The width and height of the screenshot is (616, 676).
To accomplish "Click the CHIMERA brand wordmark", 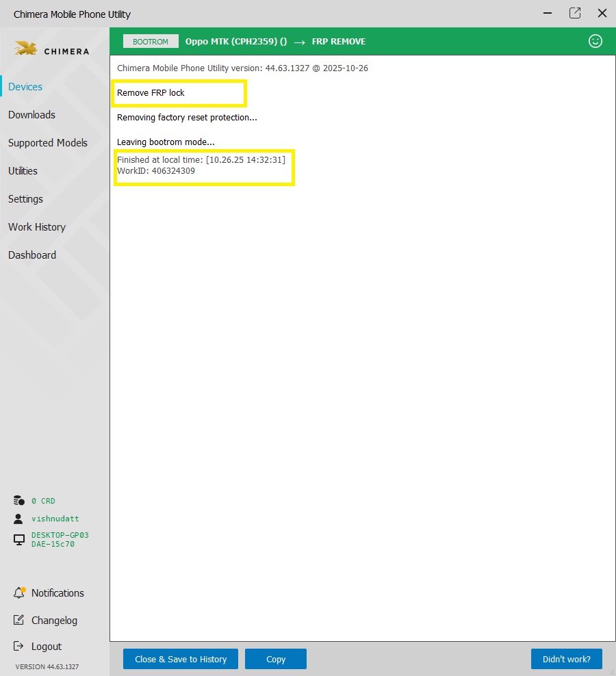I will [x=67, y=51].
